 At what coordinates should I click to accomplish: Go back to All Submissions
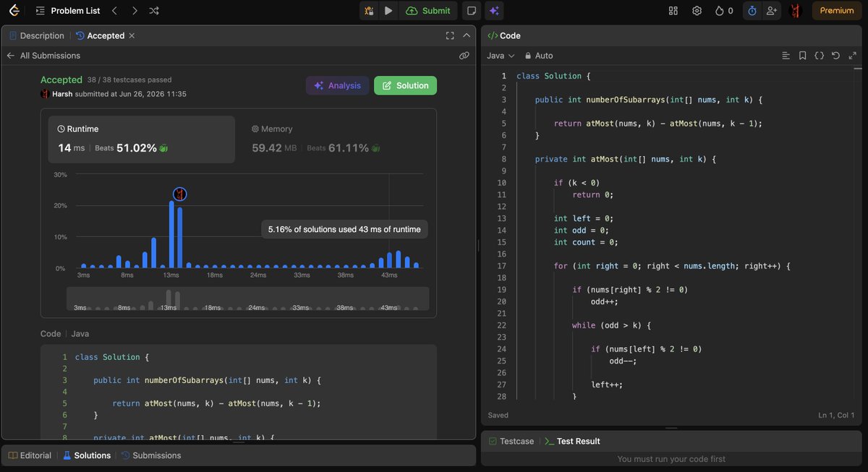click(x=43, y=56)
